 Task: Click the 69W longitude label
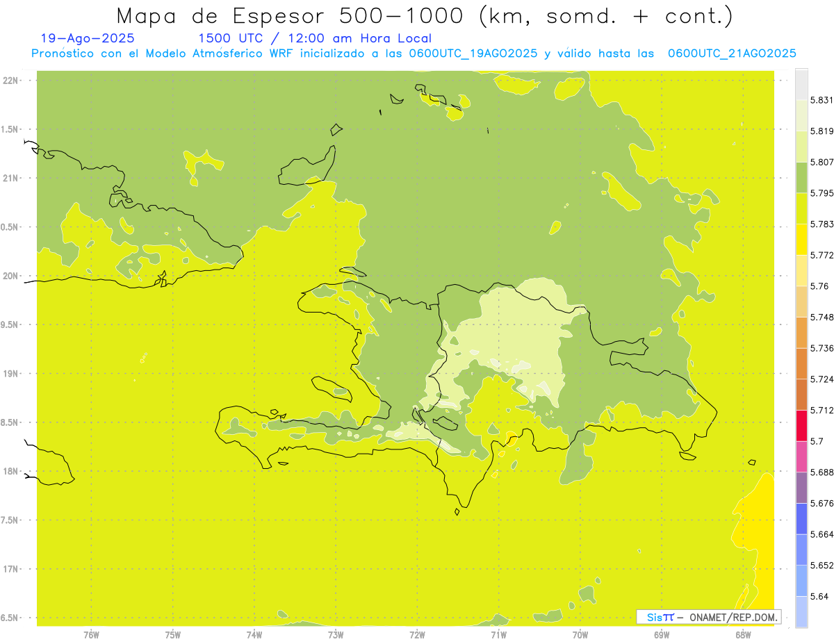tap(662, 634)
